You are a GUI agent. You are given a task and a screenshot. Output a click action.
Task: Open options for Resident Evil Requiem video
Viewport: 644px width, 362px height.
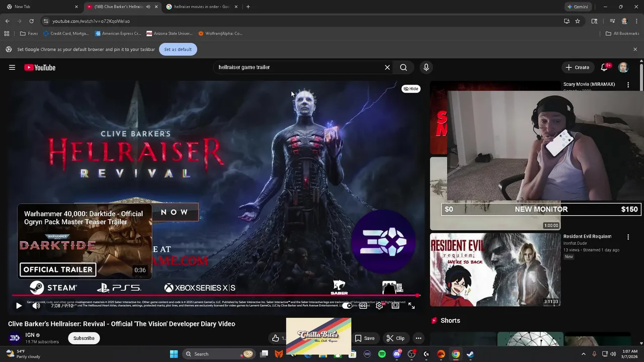tap(628, 237)
